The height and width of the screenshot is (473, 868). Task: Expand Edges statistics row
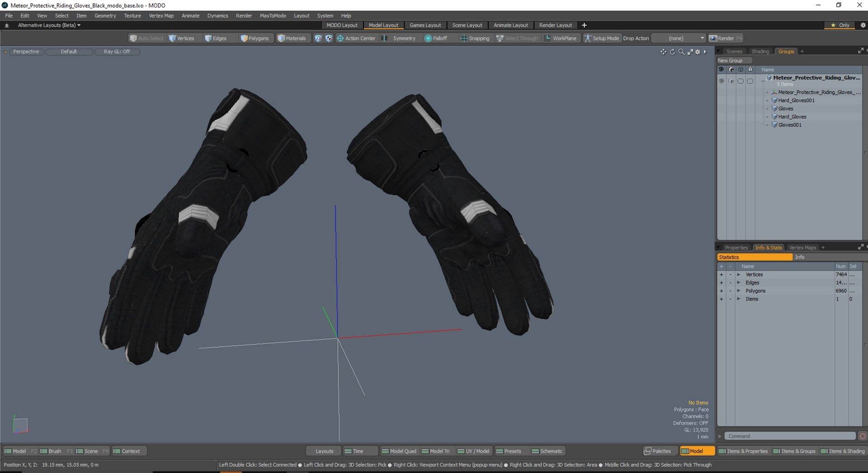[x=739, y=283]
